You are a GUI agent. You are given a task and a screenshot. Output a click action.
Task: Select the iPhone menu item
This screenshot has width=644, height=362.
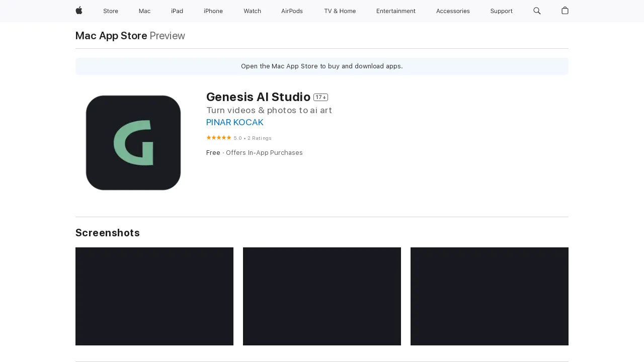coord(213,11)
